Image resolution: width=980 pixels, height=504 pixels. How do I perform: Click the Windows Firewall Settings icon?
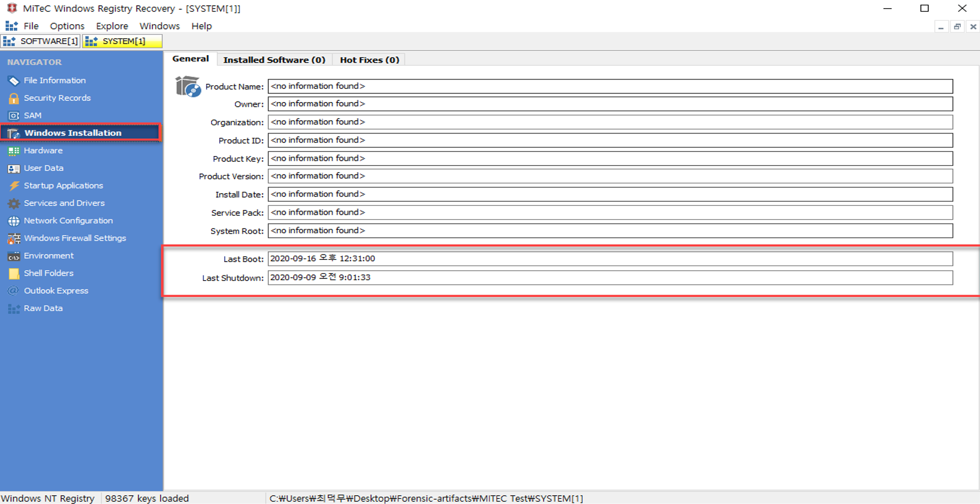(x=13, y=238)
